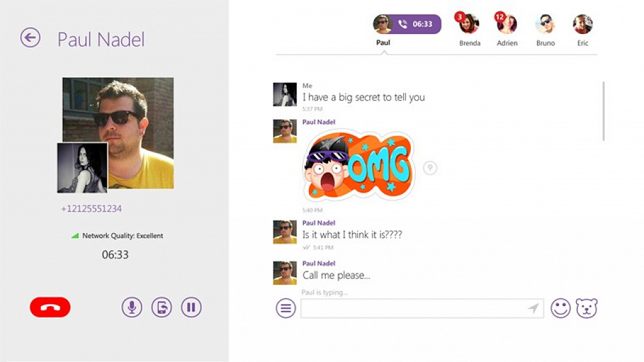
Task: Transfer the call using the transfer icon
Action: coord(162,307)
